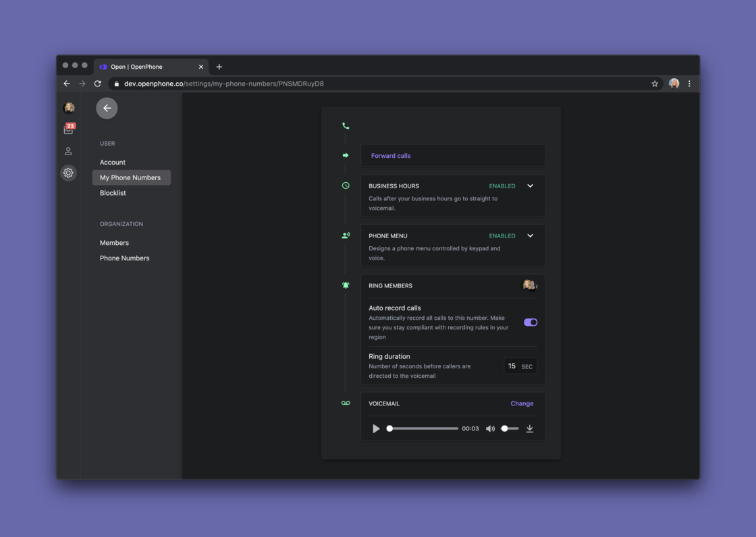Click the VOICEMAIL heading
This screenshot has width=756, height=537.
384,404
